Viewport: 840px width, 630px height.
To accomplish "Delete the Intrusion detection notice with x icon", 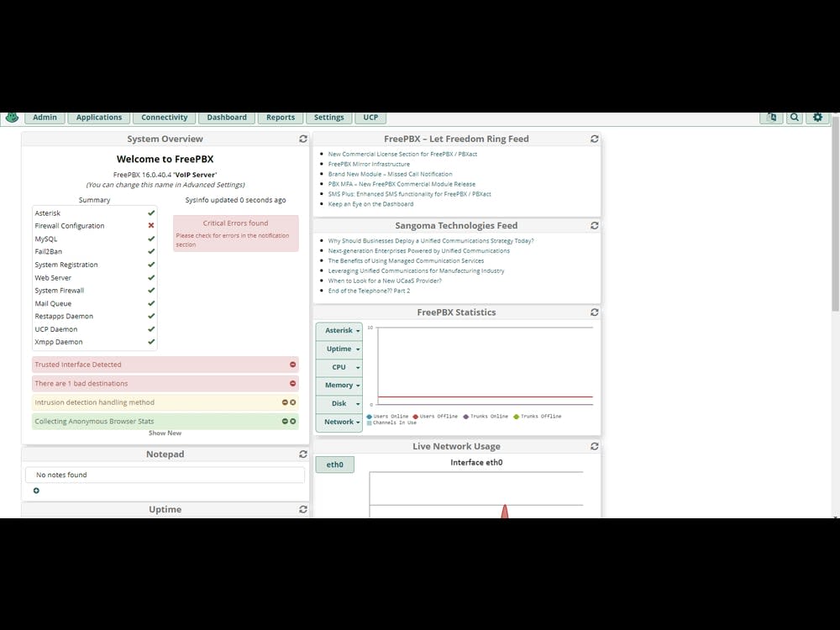I will (293, 402).
